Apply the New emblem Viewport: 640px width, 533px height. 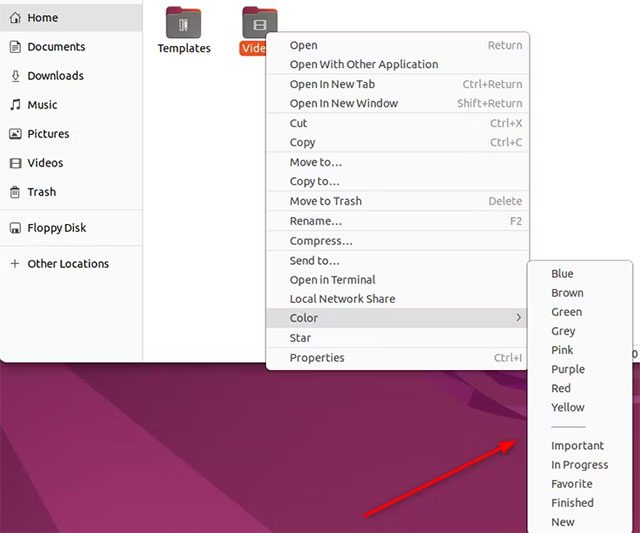[580, 522]
